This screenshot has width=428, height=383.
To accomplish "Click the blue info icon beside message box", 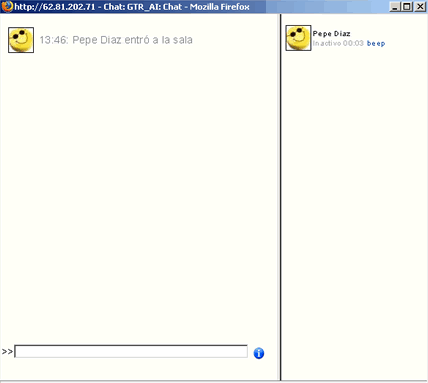I will pyautogui.click(x=259, y=353).
